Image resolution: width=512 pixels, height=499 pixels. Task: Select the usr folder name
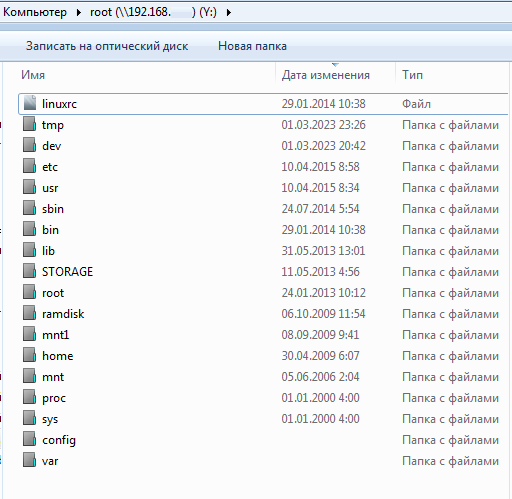click(x=50, y=188)
